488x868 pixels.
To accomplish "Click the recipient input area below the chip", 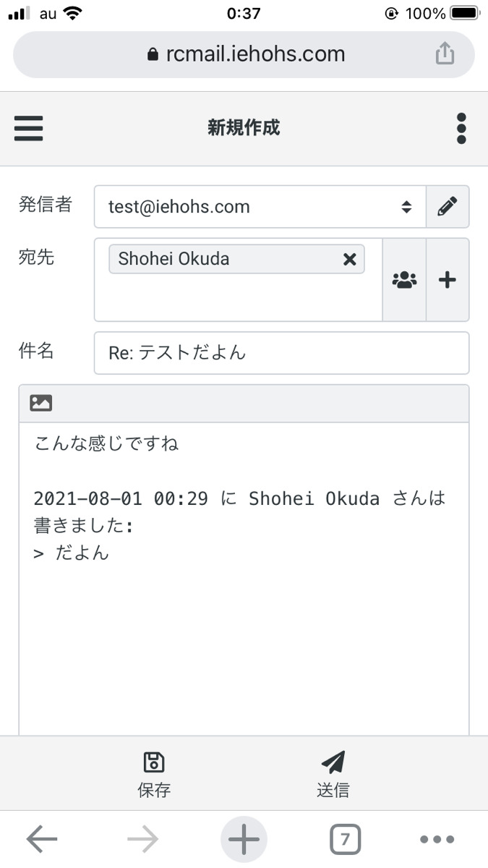I will click(238, 300).
